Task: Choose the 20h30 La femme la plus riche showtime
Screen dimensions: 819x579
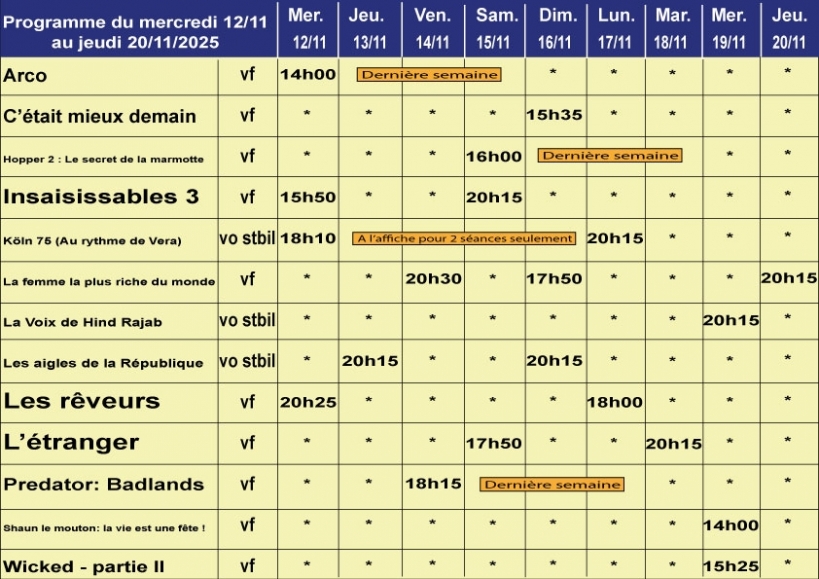Action: point(433,279)
